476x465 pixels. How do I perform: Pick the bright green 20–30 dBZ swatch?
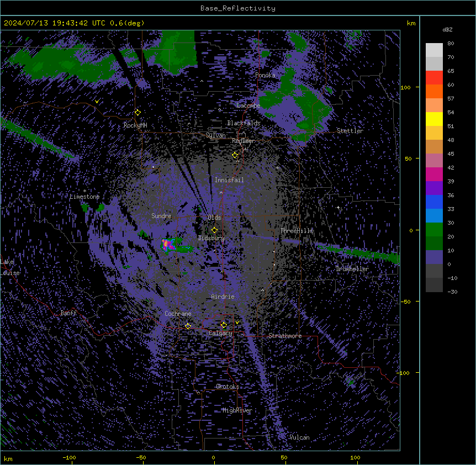(x=434, y=230)
